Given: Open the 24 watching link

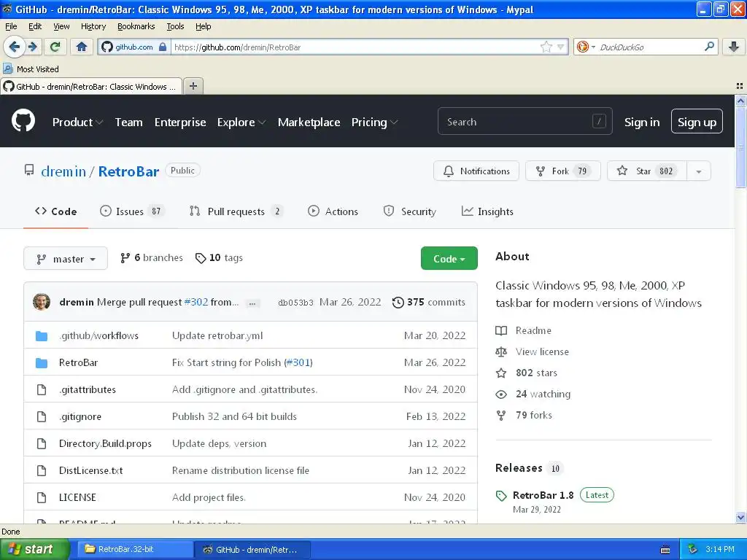Looking at the screenshot, I should point(533,394).
